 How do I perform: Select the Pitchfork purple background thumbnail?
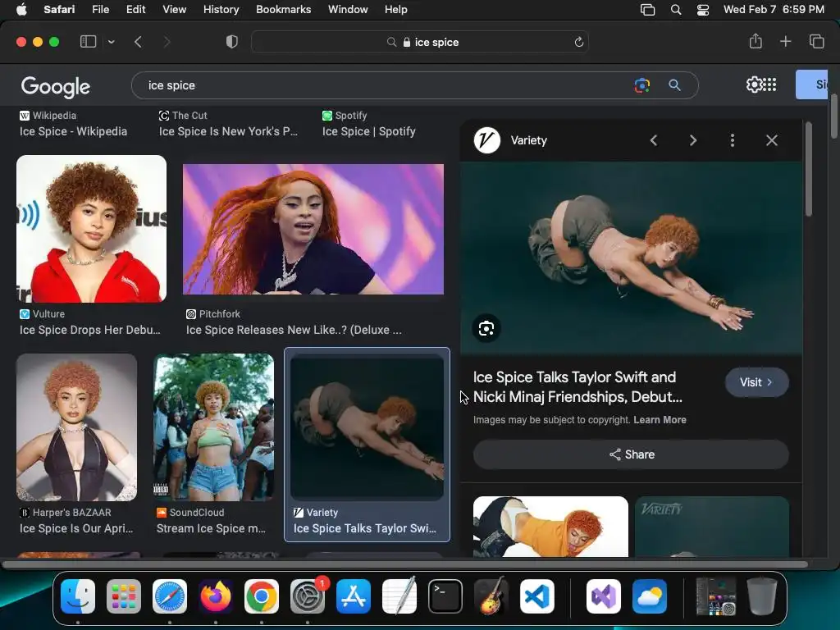[x=313, y=230]
